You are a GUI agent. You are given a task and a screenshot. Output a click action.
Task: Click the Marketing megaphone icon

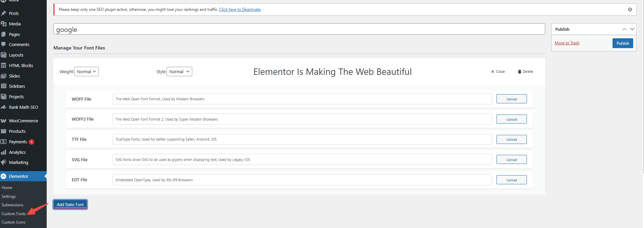point(4,163)
